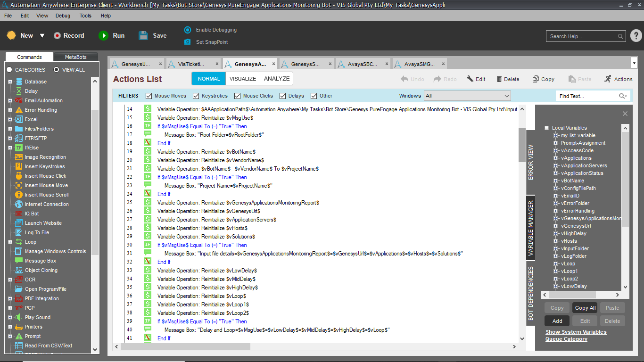Toggle the Keystrokes filter checkbox

[x=196, y=96]
